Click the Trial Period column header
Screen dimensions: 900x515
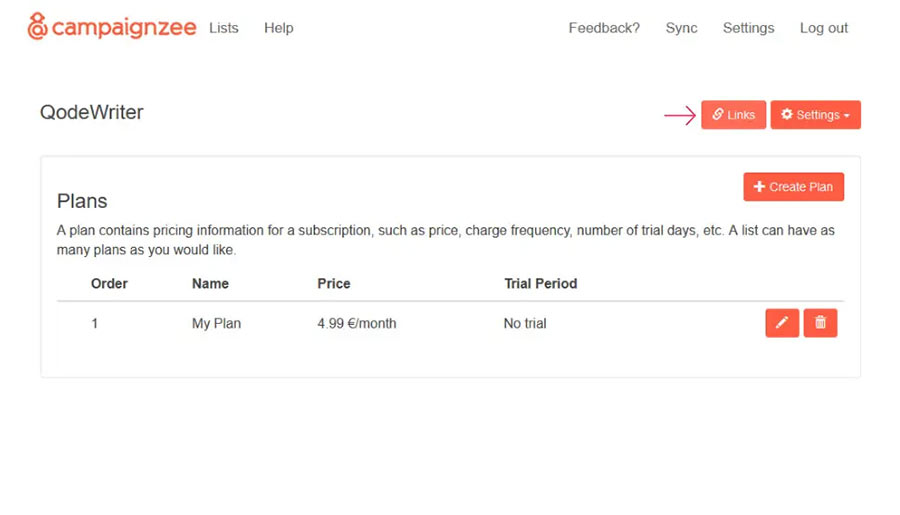pos(540,283)
